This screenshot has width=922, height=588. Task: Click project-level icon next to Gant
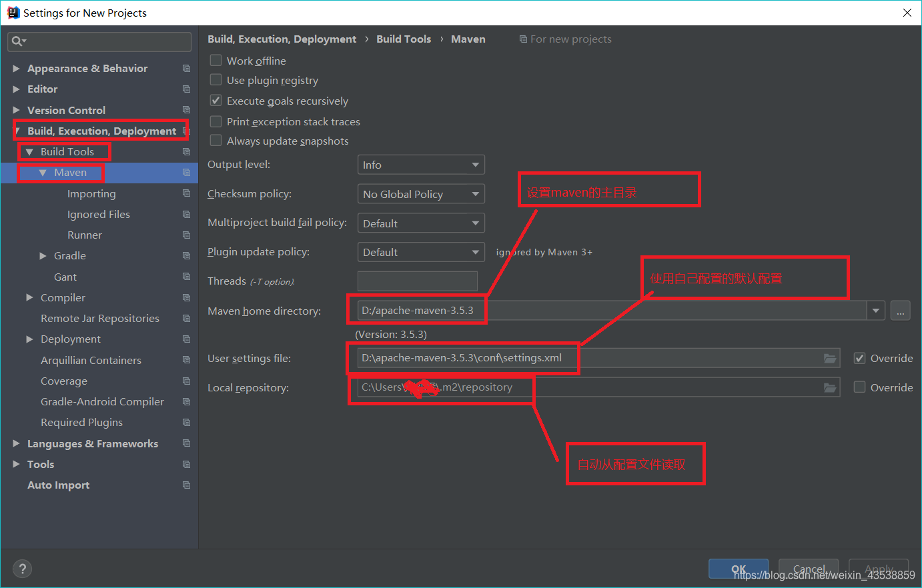(186, 277)
